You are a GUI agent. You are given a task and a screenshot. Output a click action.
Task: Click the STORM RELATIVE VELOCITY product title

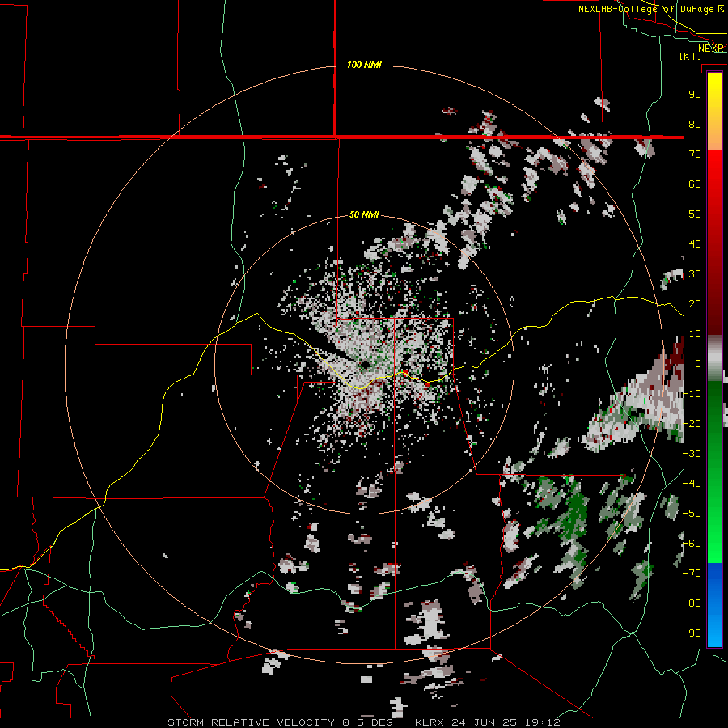pos(251,722)
